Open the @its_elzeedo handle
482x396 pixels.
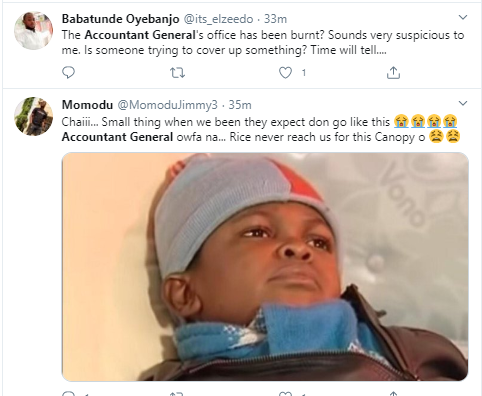click(218, 19)
